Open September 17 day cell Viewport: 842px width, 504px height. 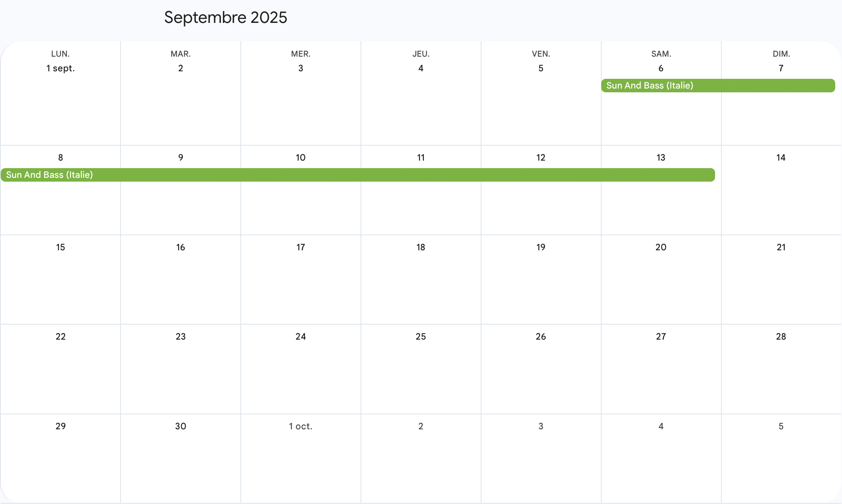[x=300, y=247]
